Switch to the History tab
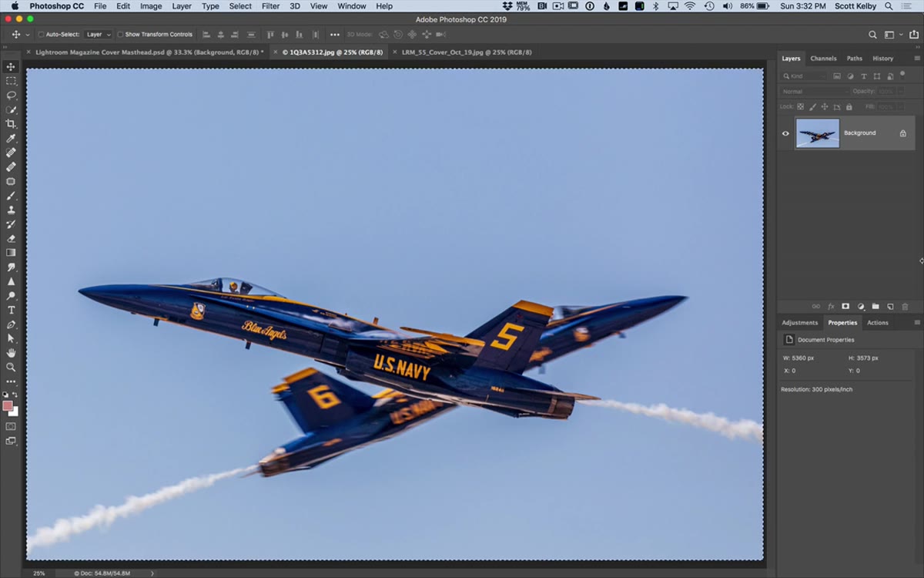 tap(883, 59)
